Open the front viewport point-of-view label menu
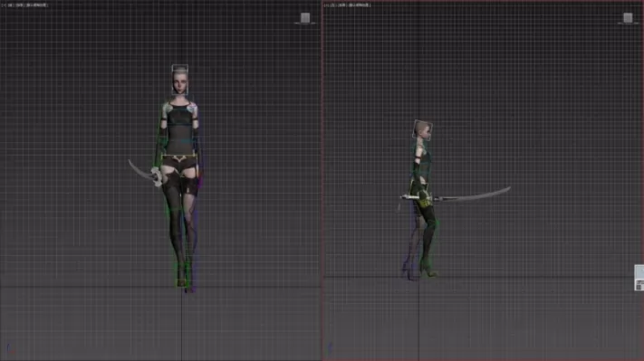Screen dimensions: 644x361 11,5
